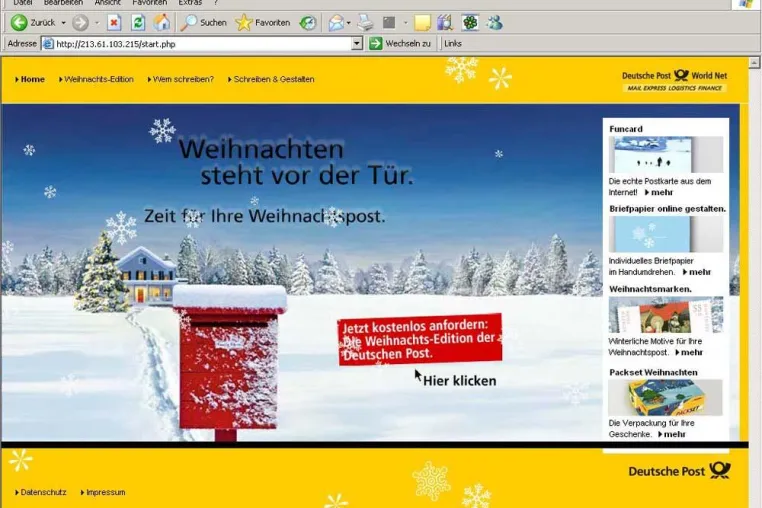Open the Extras menu
The height and width of the screenshot is (508, 762).
click(190, 3)
